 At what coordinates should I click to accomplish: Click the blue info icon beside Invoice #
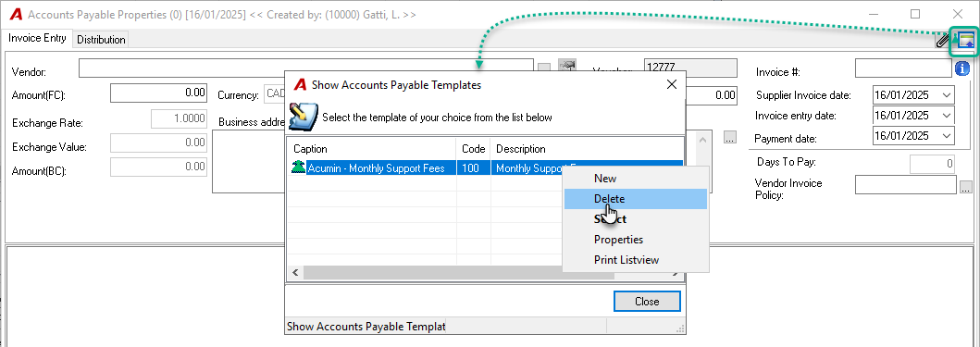pyautogui.click(x=962, y=68)
